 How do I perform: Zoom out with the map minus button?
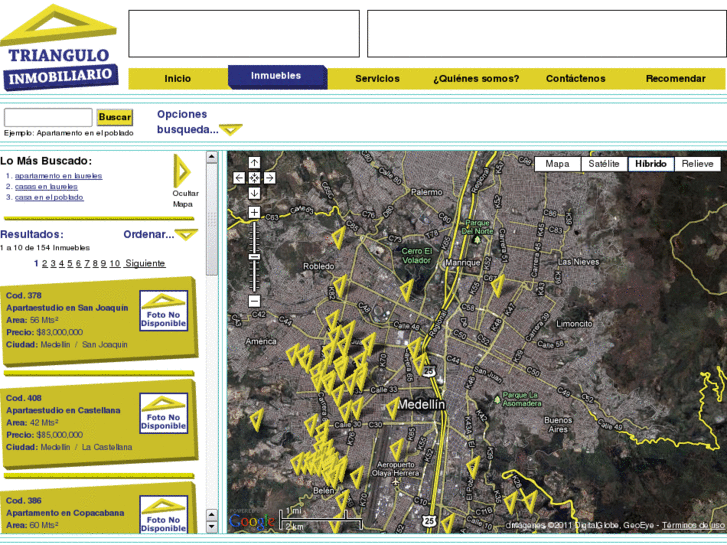(254, 301)
